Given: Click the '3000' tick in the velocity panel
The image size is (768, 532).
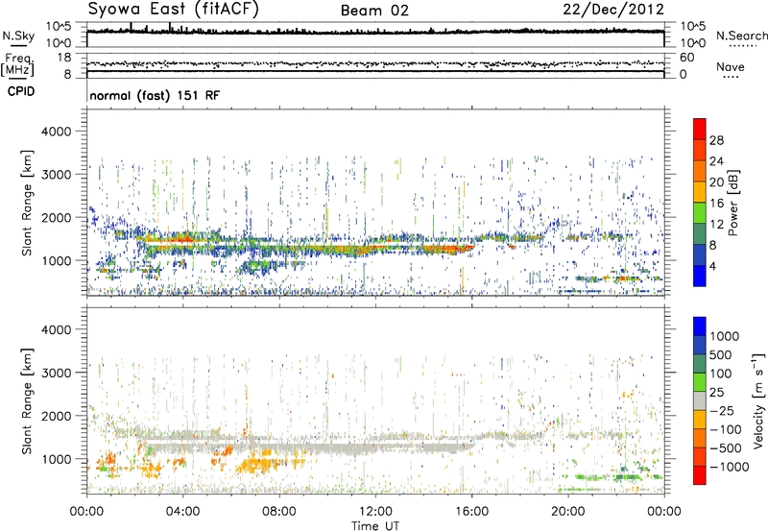Looking at the screenshot, I should pos(57,373).
